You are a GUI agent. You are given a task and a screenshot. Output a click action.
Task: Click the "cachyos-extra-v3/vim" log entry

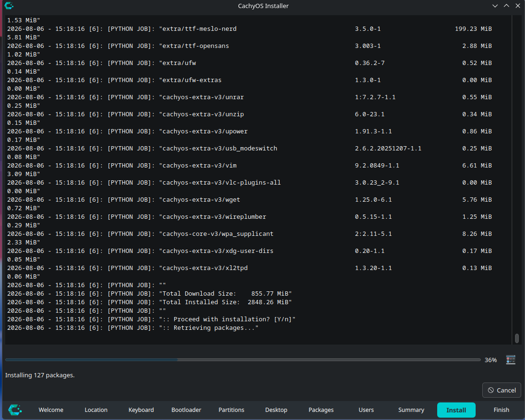pos(249,165)
